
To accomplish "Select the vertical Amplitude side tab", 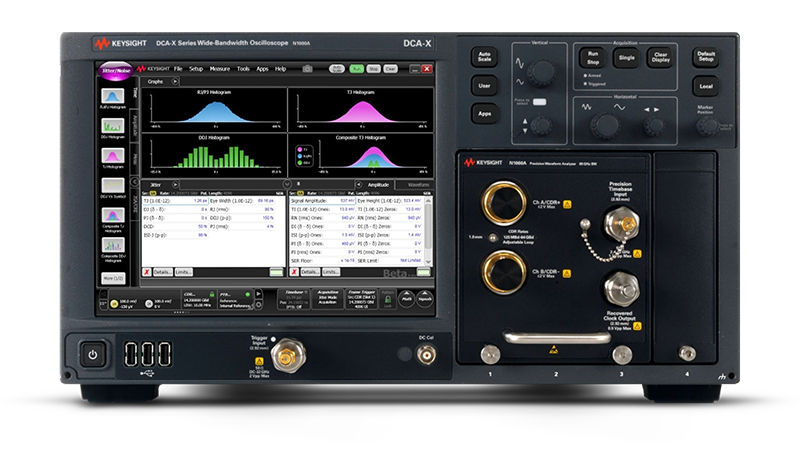I will coord(135,126).
